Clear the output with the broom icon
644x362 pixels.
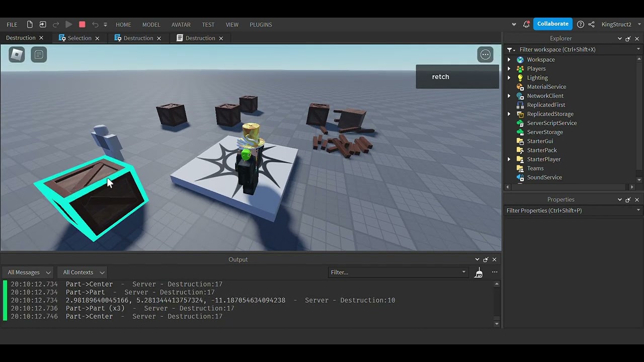pyautogui.click(x=479, y=273)
